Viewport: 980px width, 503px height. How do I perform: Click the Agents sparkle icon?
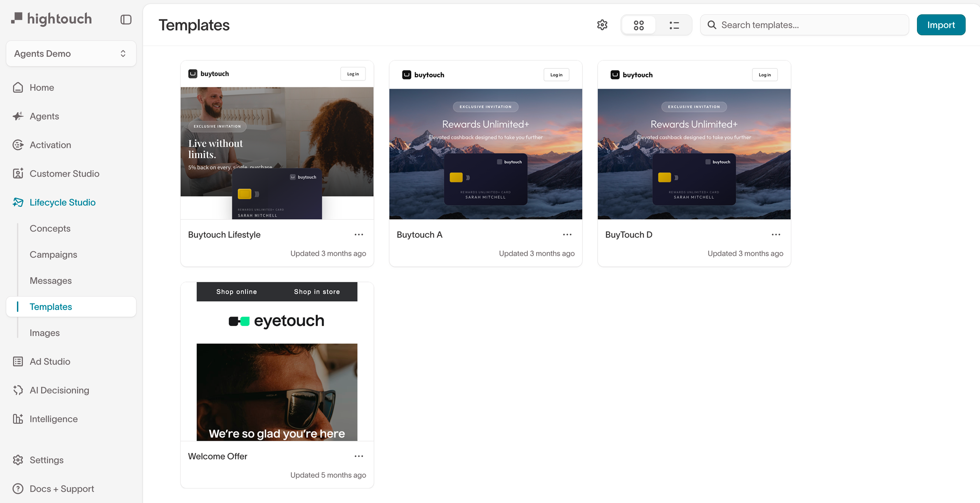pyautogui.click(x=18, y=116)
